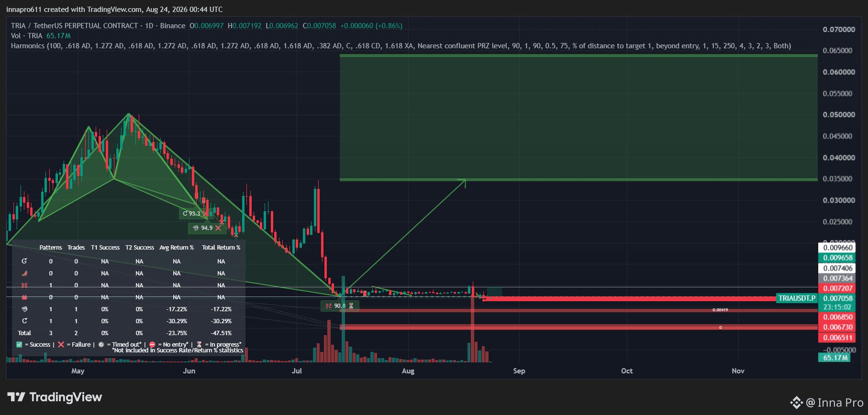Viewport: 868px width, 415px height.
Task: Click the 'innapro611 created with TradingView.com' header text
Action: point(74,10)
